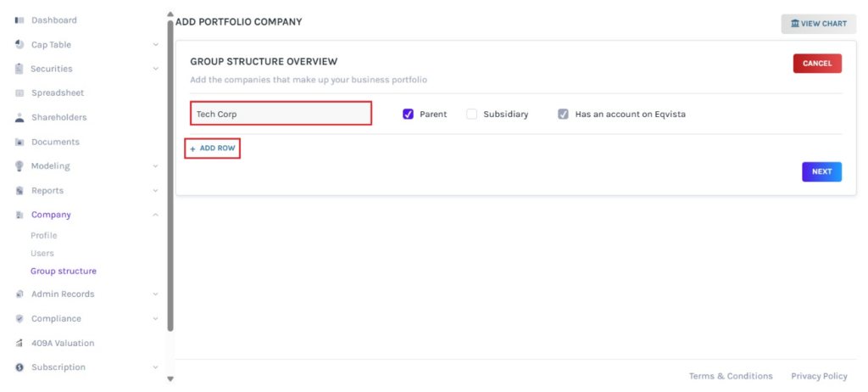Open the Profile item under Company
This screenshot has height=392, width=868.
[44, 236]
